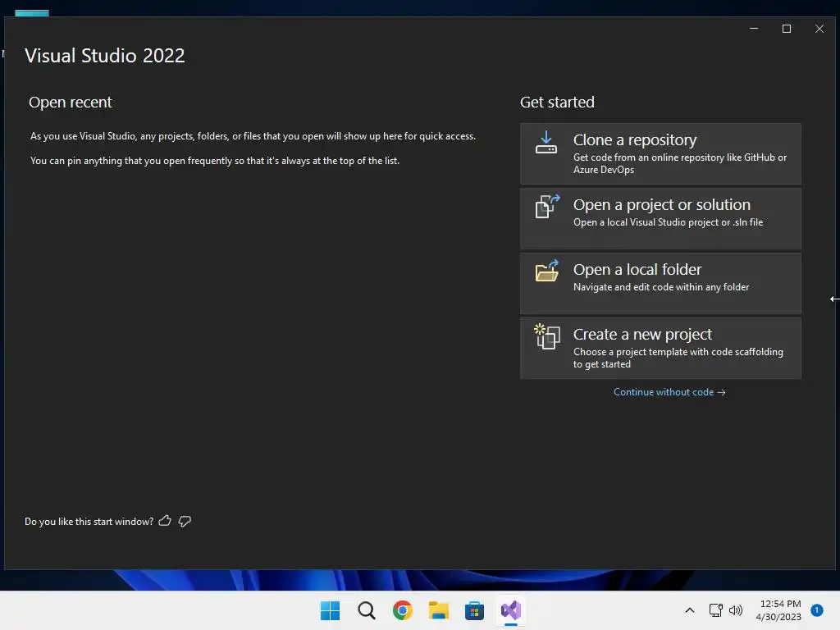This screenshot has width=840, height=630.
Task: Select Open a local folder title
Action: point(637,269)
